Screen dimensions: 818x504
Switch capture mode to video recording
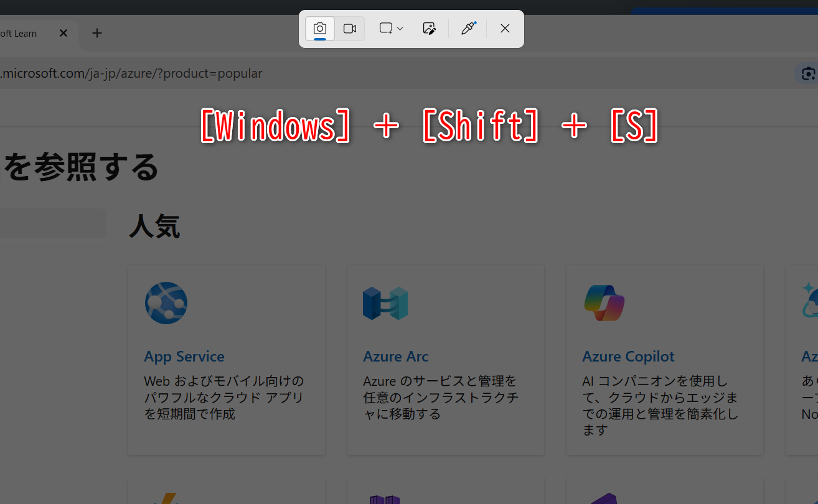click(349, 28)
